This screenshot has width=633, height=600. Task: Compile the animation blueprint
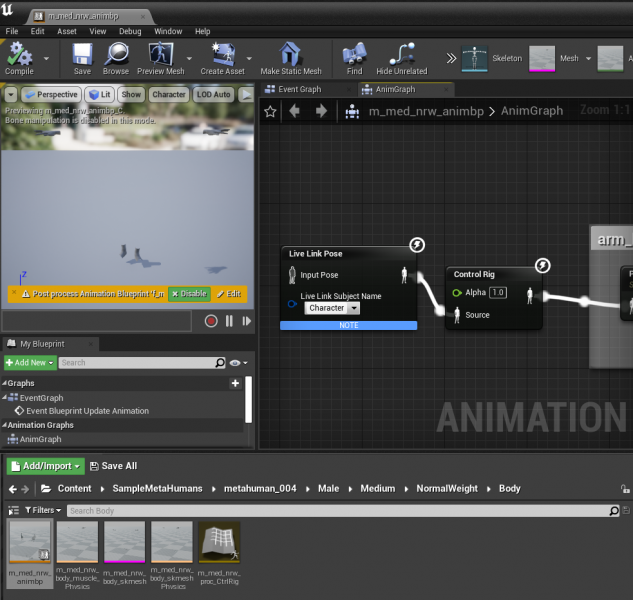click(19, 58)
